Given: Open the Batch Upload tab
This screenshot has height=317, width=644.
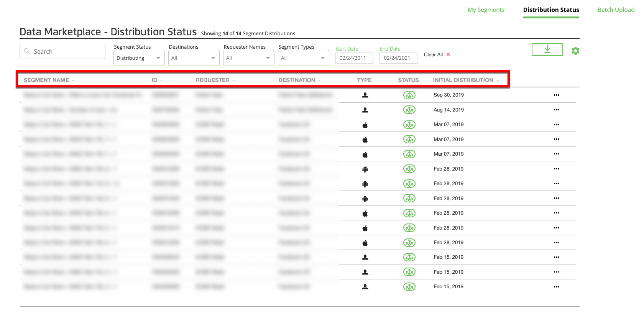Looking at the screenshot, I should [x=616, y=10].
